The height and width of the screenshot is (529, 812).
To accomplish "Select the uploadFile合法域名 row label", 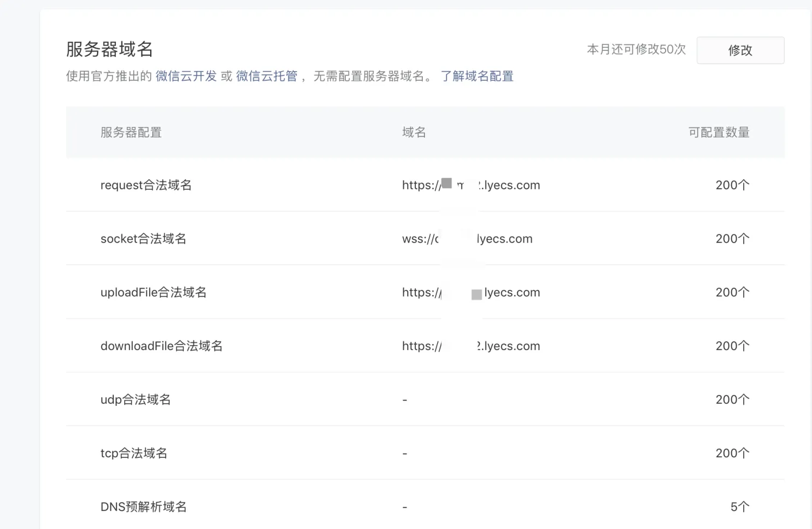I will click(153, 292).
